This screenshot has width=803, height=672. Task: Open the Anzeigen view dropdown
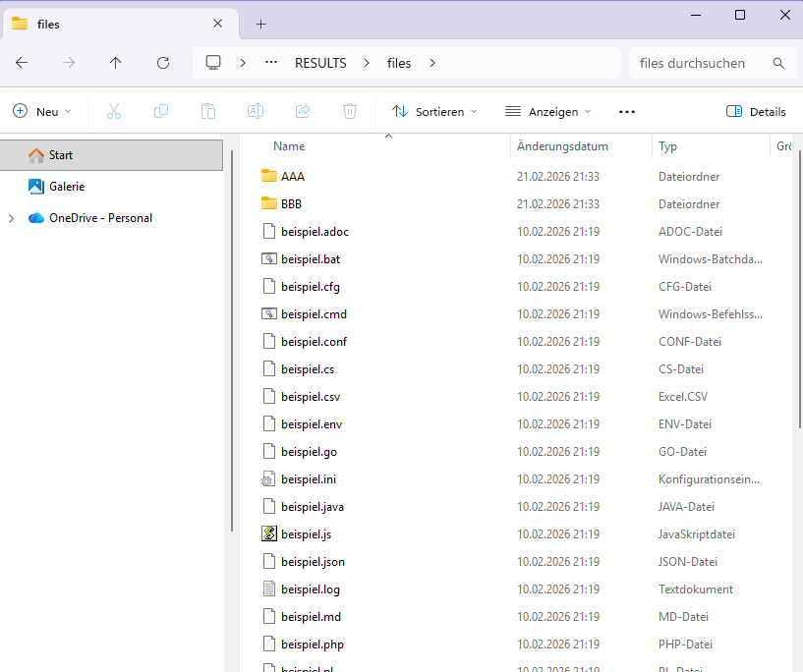(547, 112)
